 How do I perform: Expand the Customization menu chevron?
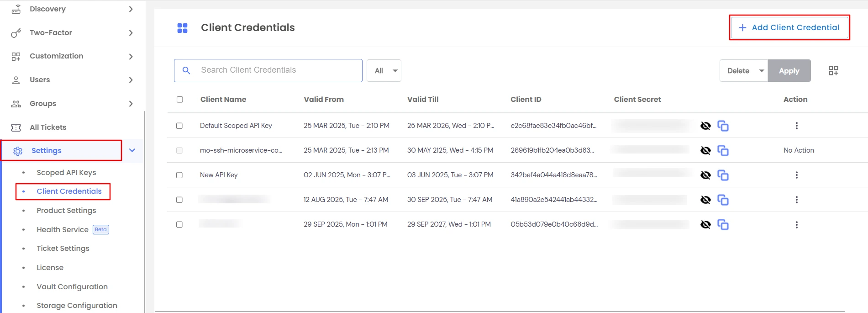[x=131, y=57]
